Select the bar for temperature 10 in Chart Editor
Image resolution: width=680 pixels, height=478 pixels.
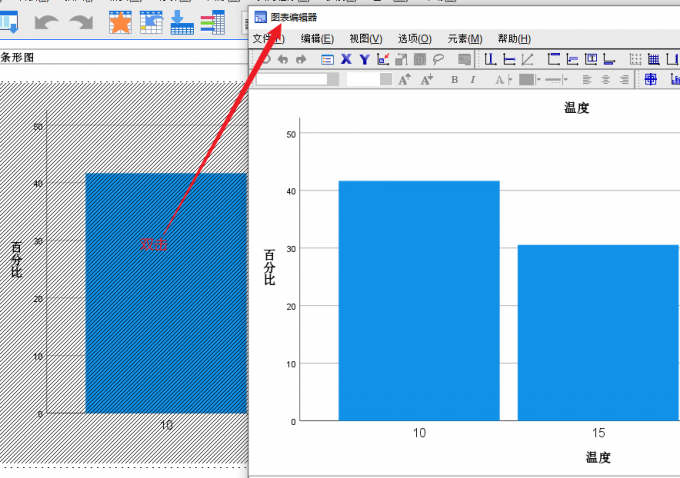[x=419, y=301]
